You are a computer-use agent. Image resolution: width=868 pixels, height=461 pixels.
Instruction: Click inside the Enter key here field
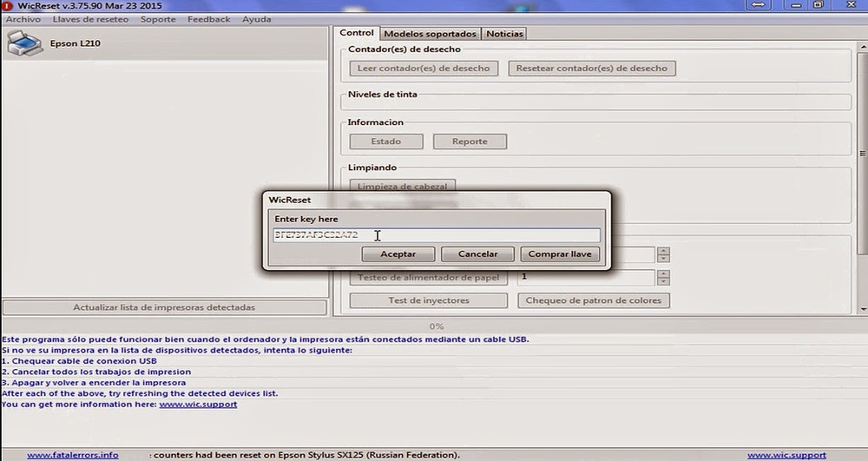[437, 235]
